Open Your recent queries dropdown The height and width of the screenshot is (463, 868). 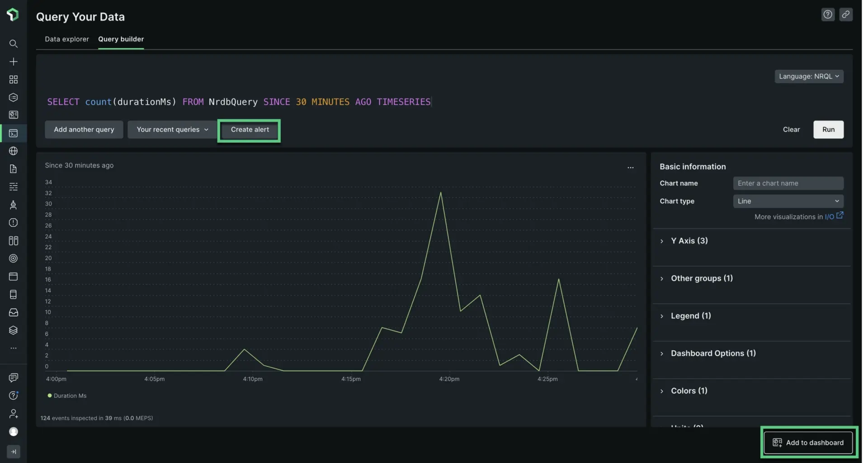tap(172, 130)
